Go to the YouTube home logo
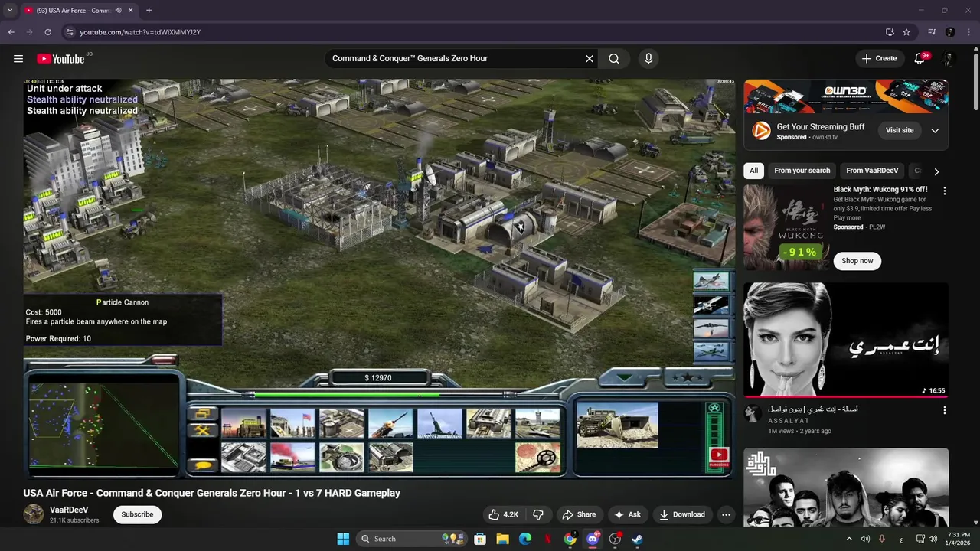 (x=60, y=59)
